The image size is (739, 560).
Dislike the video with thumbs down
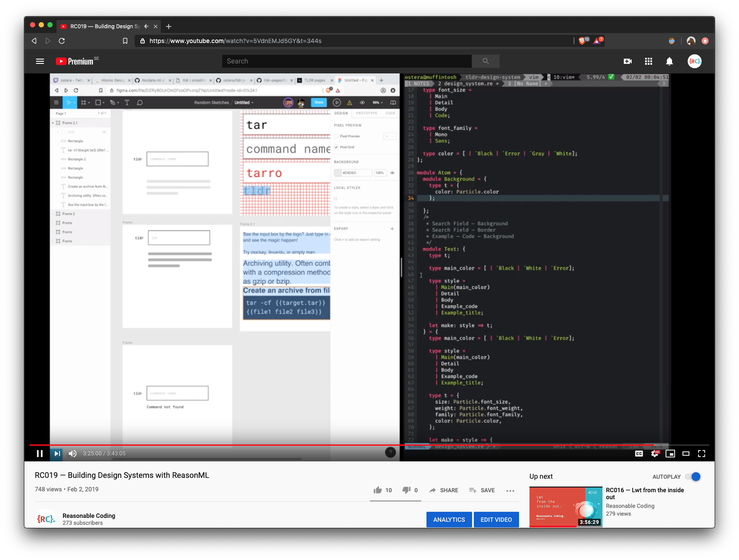click(406, 490)
